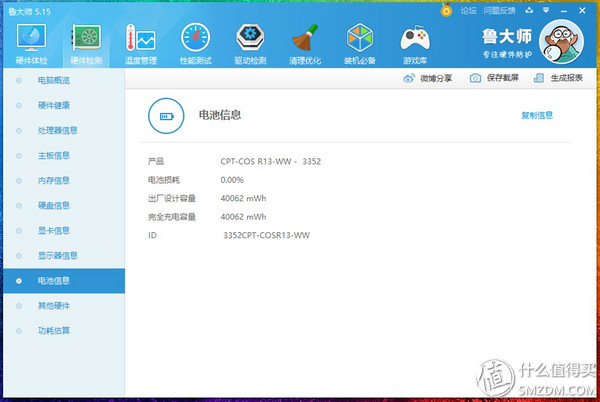Viewport: 600px width, 402px height.
Task: Open the title bar dropdown menu icon
Action: coord(546,10)
